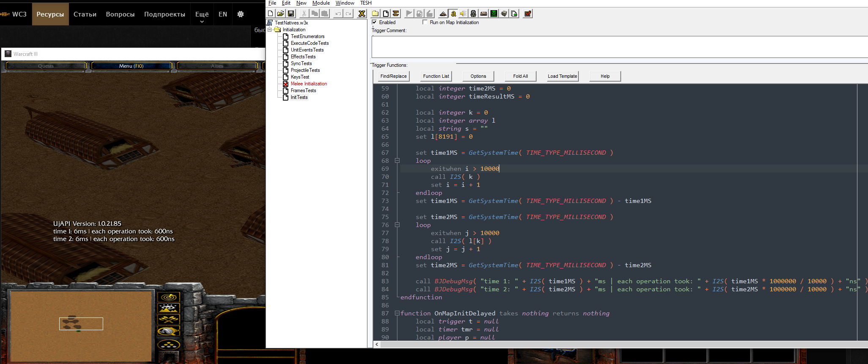The height and width of the screenshot is (364, 868).
Task: Click the Find/Replace button
Action: point(393,76)
